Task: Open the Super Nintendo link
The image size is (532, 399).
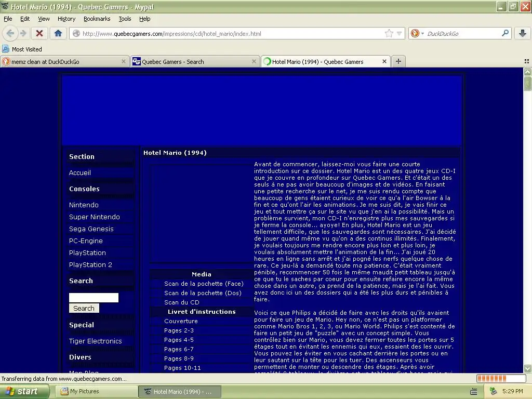Action: (x=95, y=217)
